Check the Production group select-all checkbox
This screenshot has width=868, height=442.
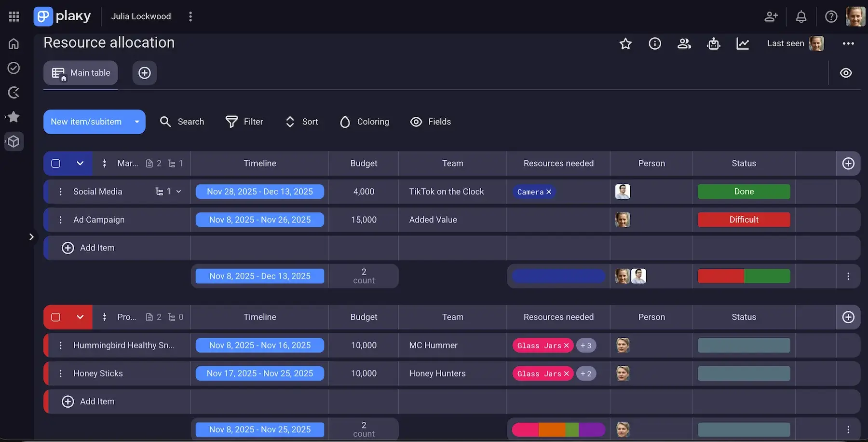click(56, 317)
